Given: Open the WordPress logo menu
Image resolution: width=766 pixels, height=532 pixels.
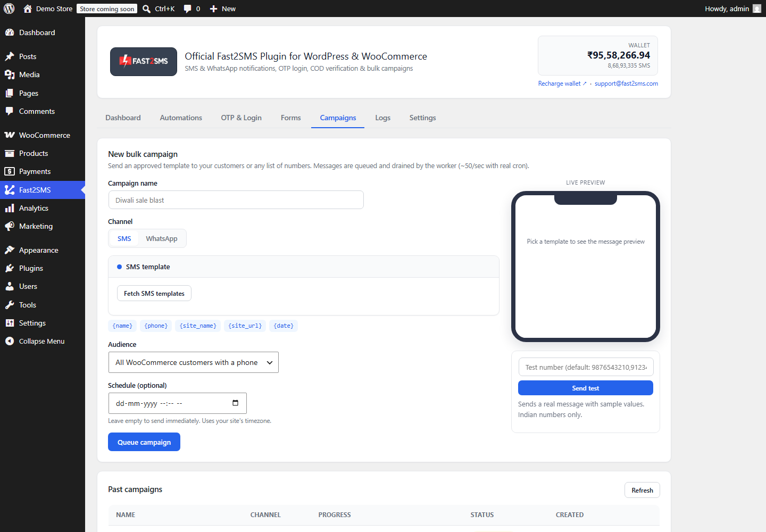Looking at the screenshot, I should [x=9, y=9].
